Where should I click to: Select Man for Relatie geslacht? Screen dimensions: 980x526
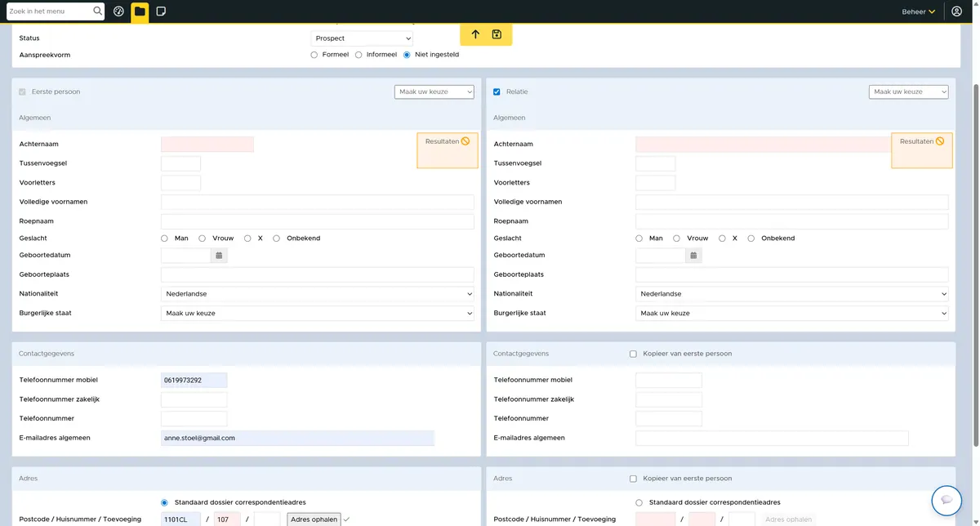tap(639, 238)
